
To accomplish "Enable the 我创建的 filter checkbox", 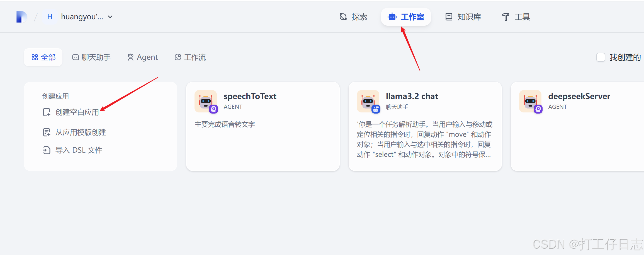I will tap(601, 57).
